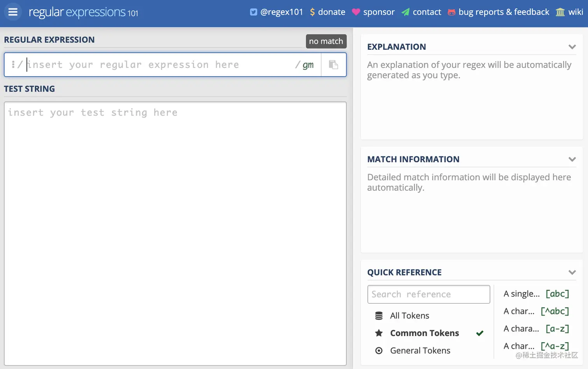Click the pink heart sponsor icon
The image size is (588, 369).
pos(356,12)
